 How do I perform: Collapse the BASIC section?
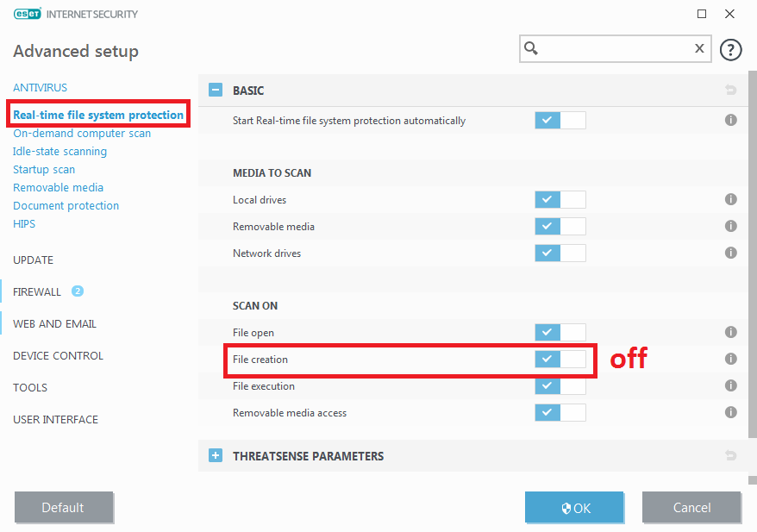[216, 90]
